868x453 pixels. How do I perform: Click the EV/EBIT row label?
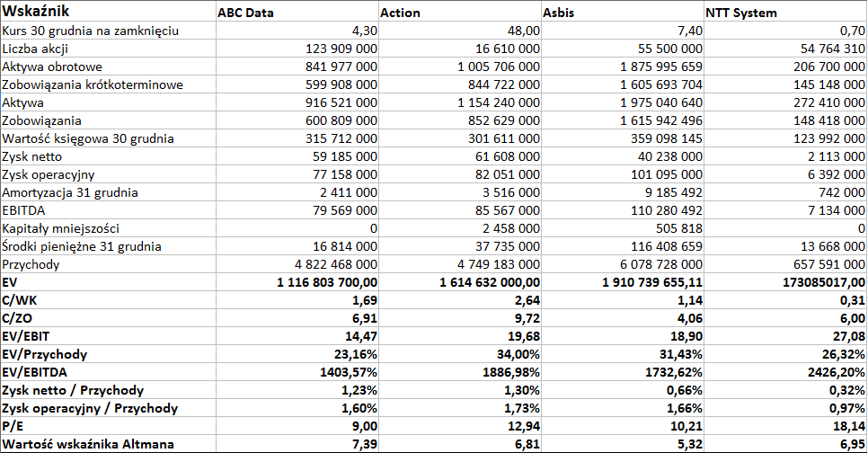(x=25, y=336)
